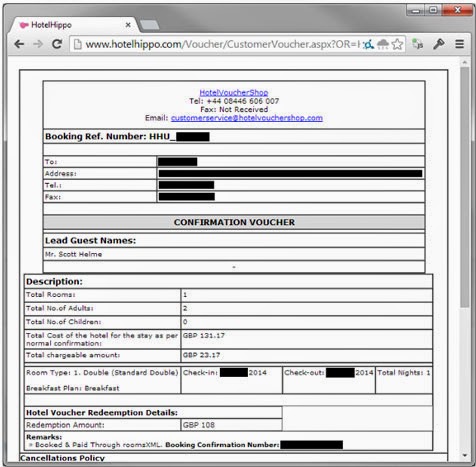Click the 'Total No.of Children:' label

click(63, 322)
